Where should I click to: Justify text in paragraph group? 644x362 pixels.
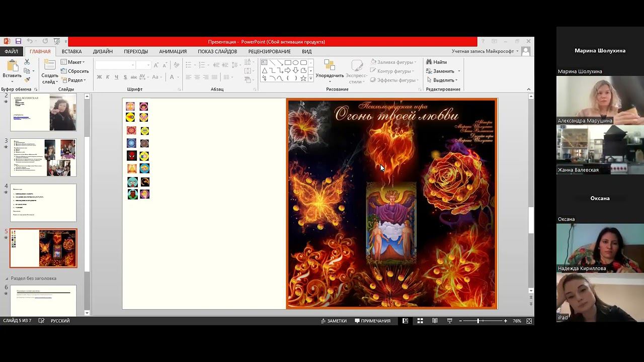[214, 77]
